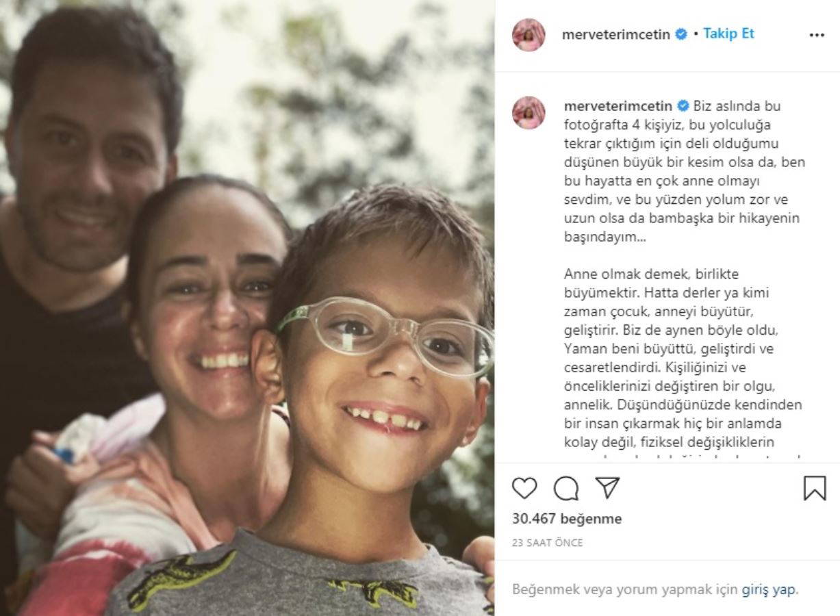Click the 23 SAAT ÖNCE timestamp
The height and width of the screenshot is (616, 840).
[x=548, y=543]
